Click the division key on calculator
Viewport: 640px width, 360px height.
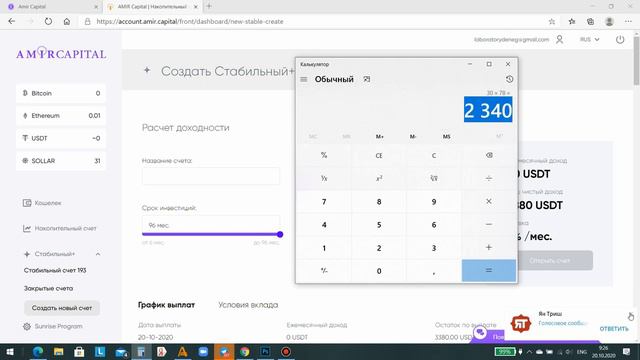[x=489, y=178]
